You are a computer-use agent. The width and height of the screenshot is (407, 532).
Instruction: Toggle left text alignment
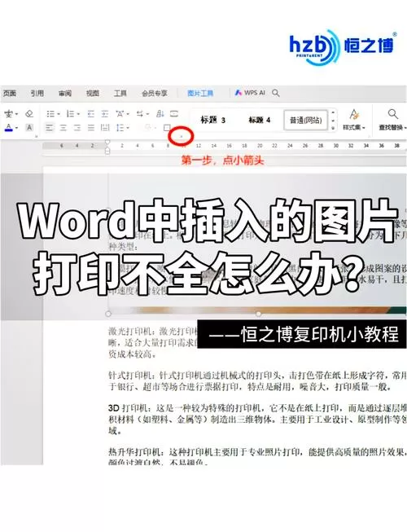click(50, 128)
